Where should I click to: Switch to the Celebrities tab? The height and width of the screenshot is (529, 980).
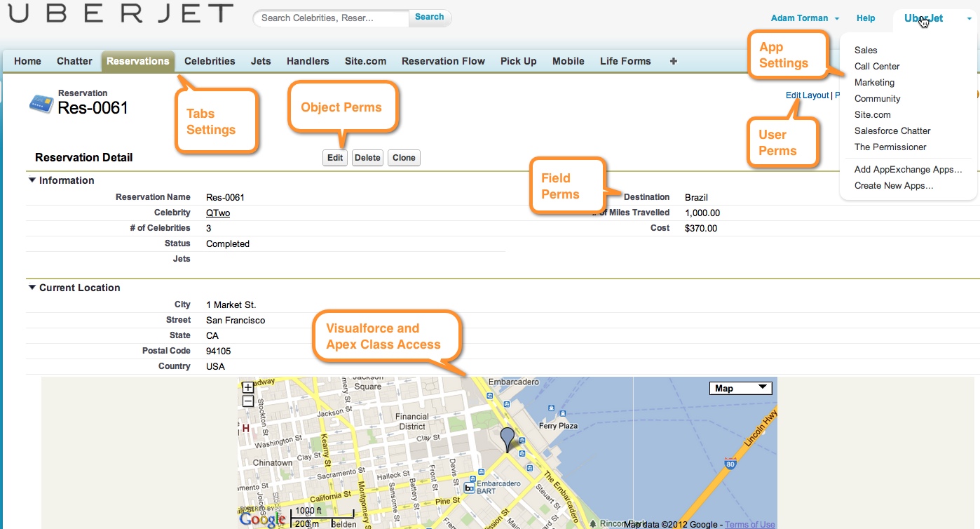(210, 61)
